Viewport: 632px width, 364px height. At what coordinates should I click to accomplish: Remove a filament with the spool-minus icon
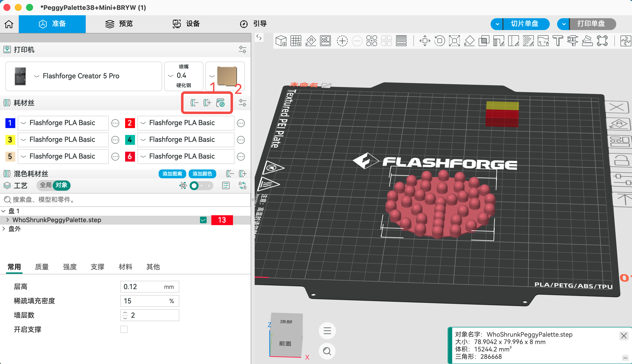(x=194, y=103)
